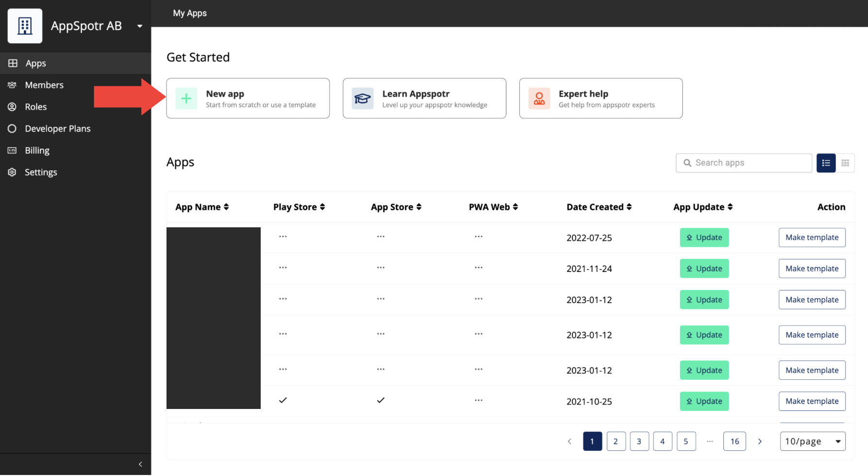
Task: Open the Learn Appspotr card title
Action: (416, 94)
